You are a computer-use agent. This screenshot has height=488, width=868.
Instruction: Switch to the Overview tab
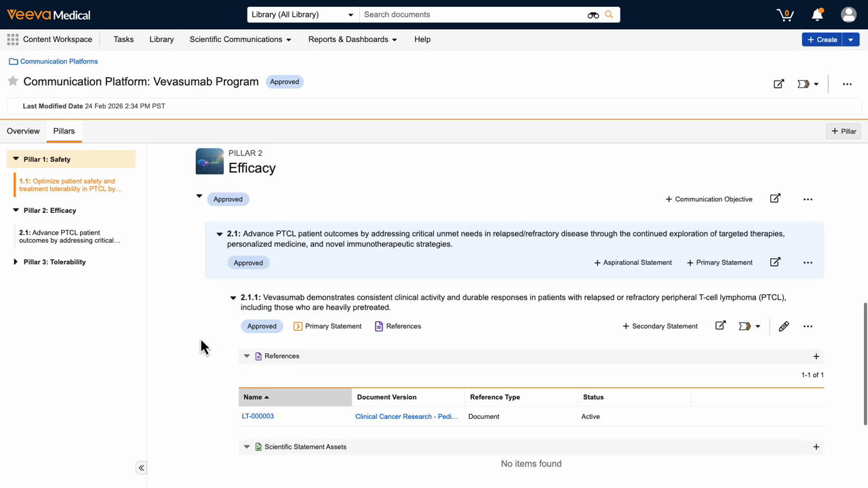coord(23,131)
